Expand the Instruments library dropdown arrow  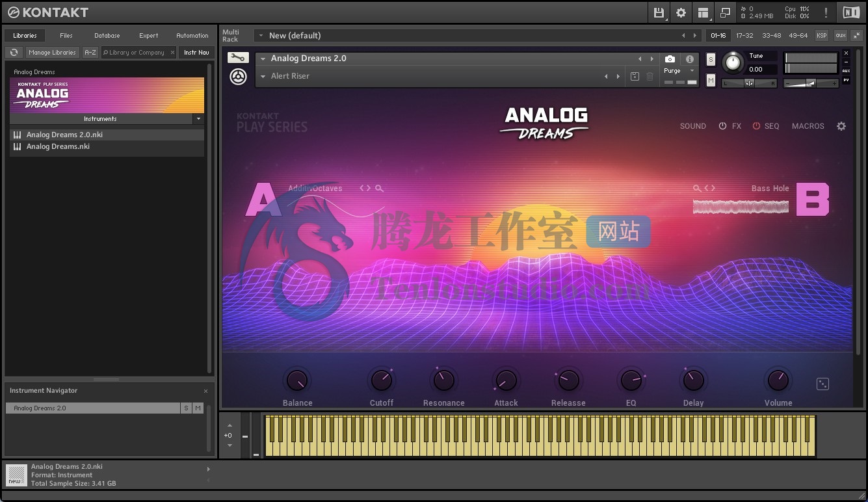click(198, 119)
